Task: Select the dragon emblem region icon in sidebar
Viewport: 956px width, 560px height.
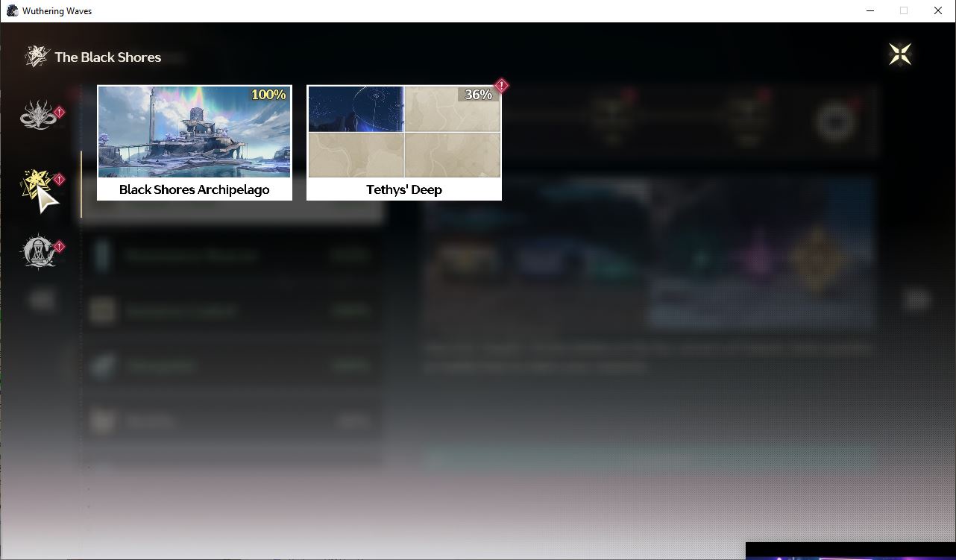Action: [x=38, y=116]
